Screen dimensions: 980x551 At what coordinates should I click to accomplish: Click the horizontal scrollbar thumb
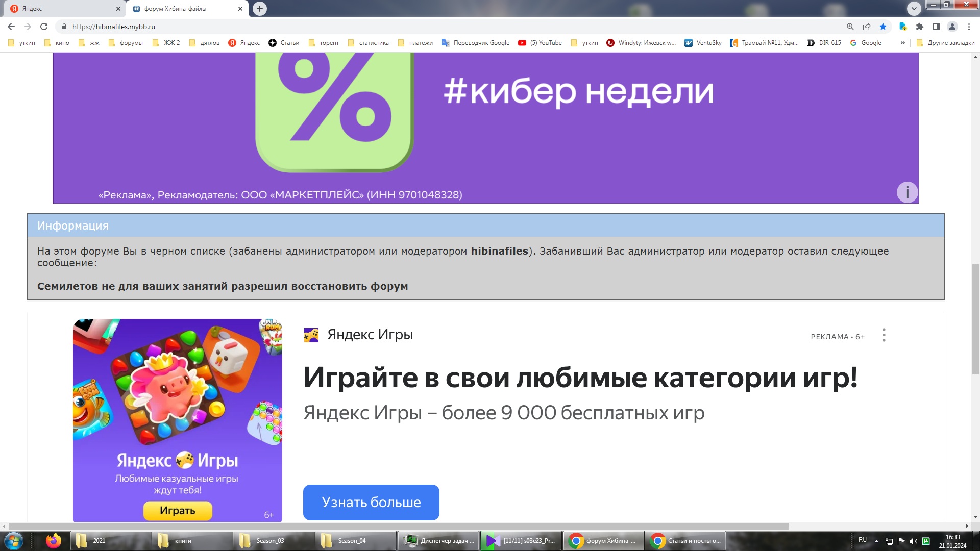[398, 526]
